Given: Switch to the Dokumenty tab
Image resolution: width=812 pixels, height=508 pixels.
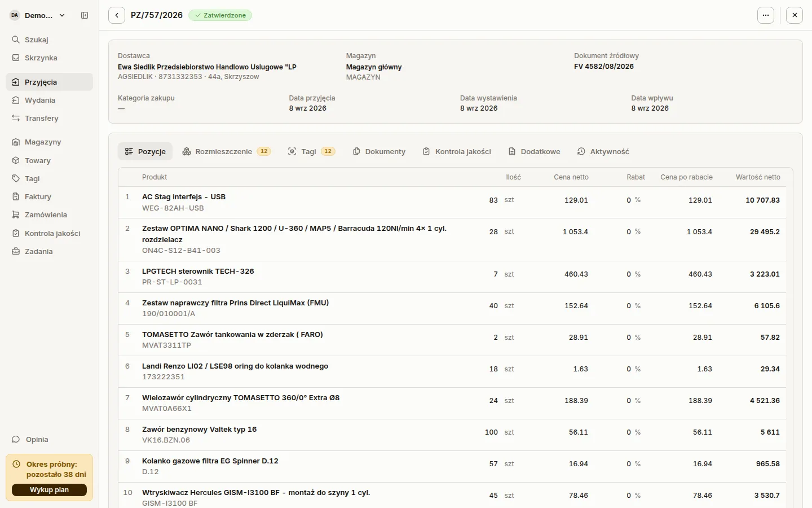Looking at the screenshot, I should [x=379, y=151].
